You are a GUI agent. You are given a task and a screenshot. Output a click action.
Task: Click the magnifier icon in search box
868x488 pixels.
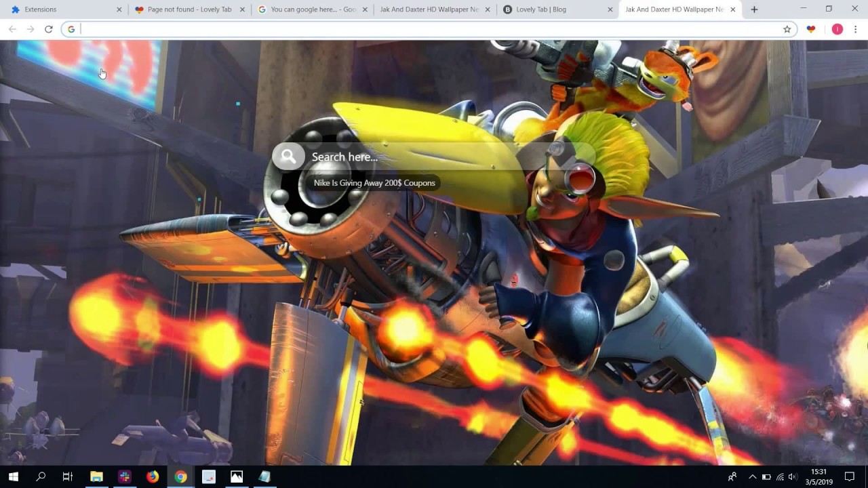[x=288, y=157]
